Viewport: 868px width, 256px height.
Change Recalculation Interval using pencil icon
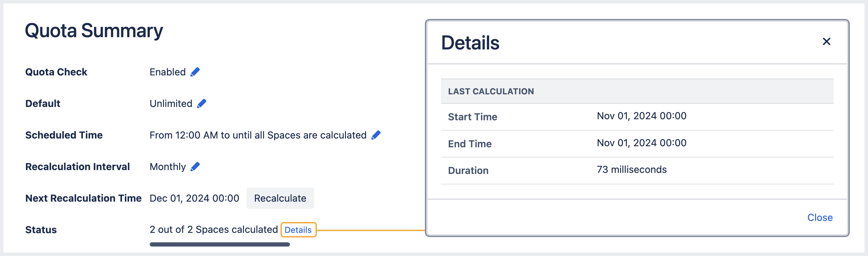[x=195, y=167]
